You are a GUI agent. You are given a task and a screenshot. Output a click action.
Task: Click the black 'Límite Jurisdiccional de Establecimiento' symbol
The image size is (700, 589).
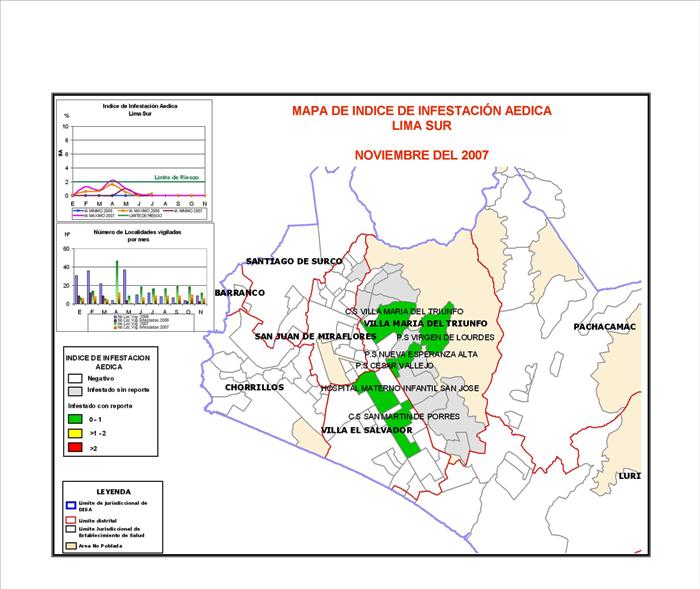click(x=71, y=529)
